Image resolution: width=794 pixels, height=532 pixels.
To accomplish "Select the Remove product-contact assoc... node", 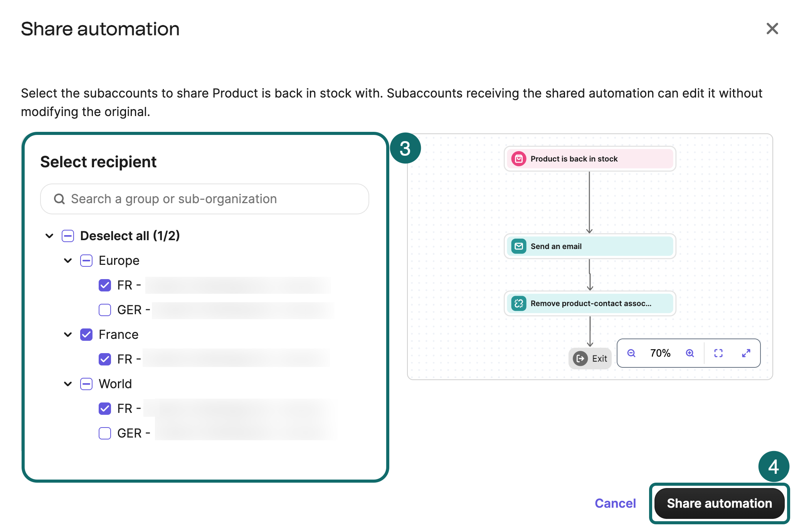I will point(590,303).
